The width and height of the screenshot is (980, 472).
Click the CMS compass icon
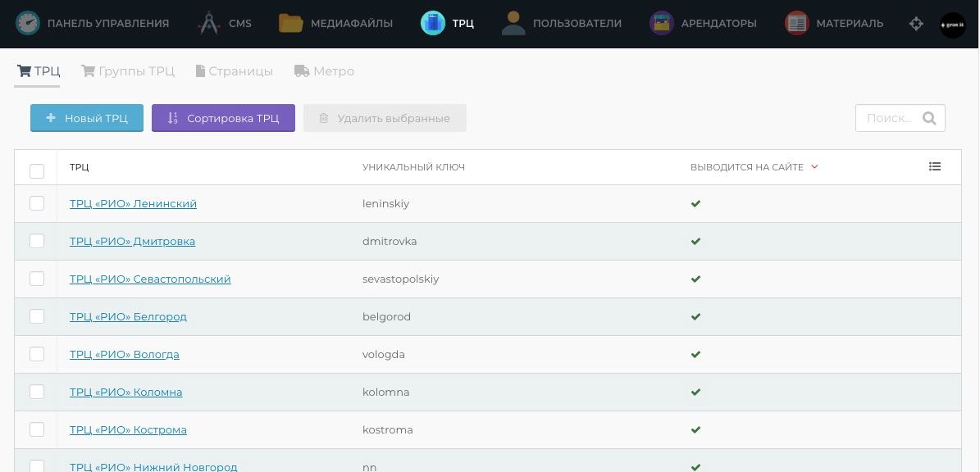click(209, 23)
